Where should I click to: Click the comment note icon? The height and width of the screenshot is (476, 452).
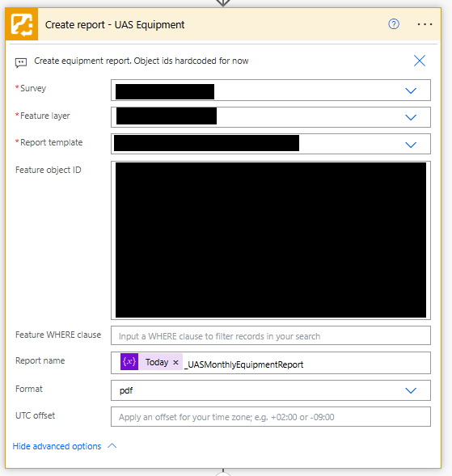(x=21, y=62)
